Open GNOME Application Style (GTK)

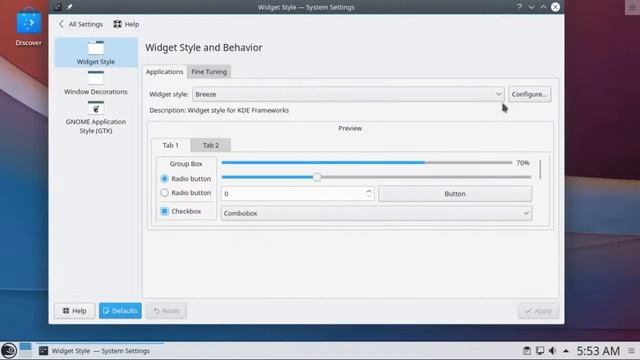(x=96, y=118)
